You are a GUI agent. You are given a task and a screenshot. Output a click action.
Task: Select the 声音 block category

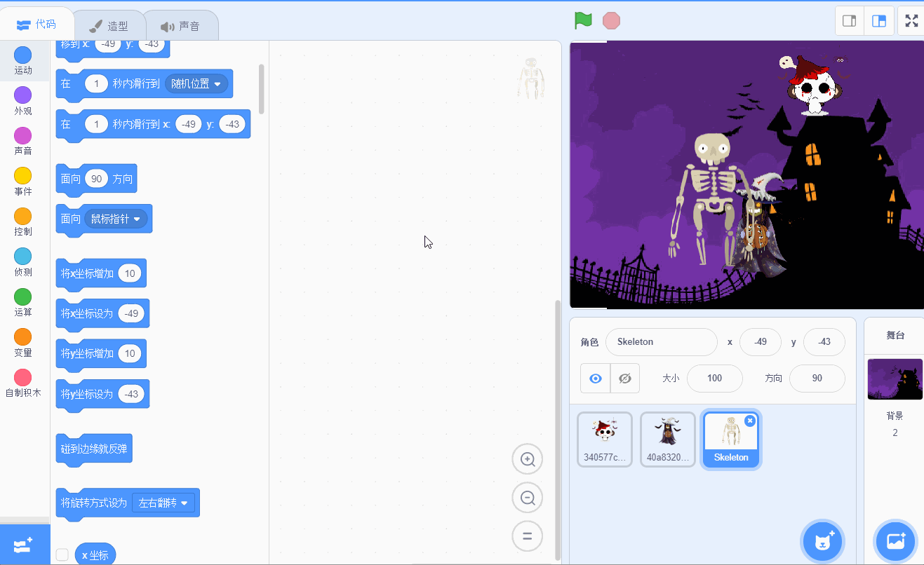click(23, 142)
